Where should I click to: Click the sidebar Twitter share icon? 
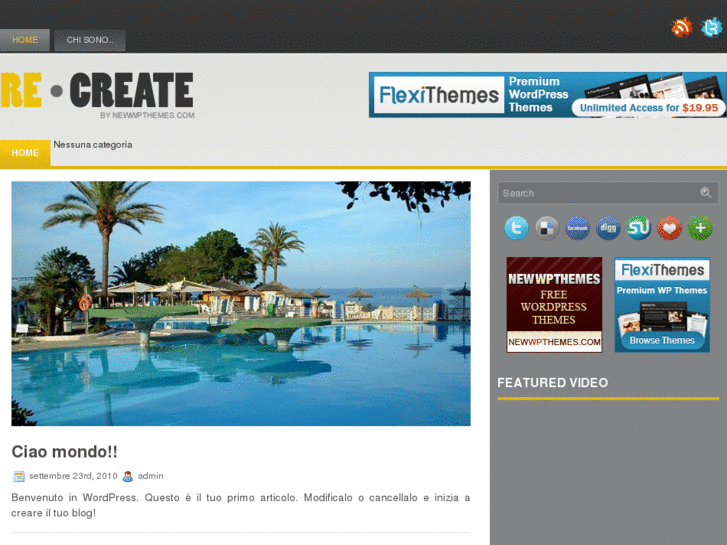click(516, 228)
